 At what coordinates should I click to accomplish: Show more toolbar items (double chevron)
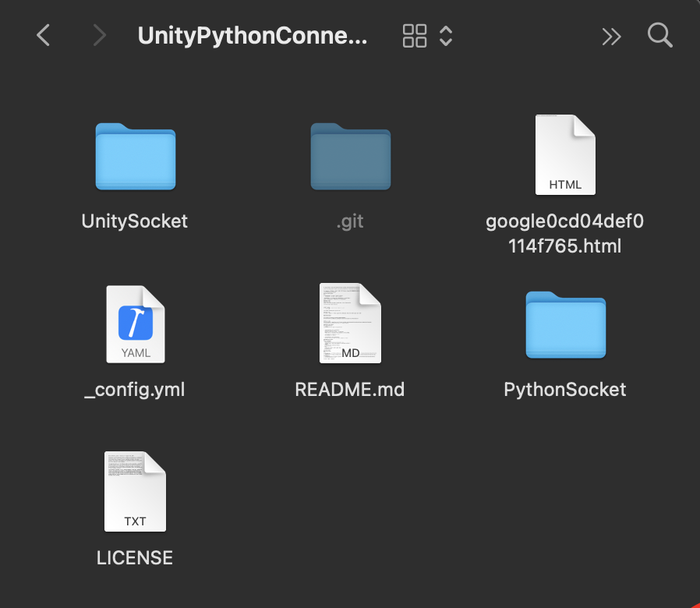click(x=611, y=37)
